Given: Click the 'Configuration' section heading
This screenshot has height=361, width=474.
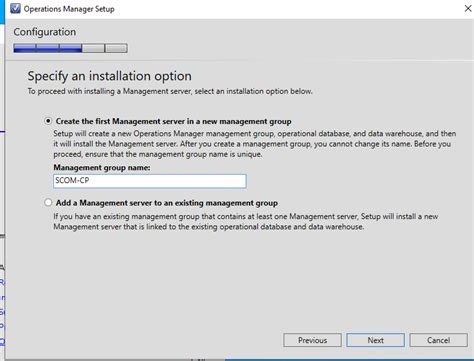Looking at the screenshot, I should coord(45,32).
